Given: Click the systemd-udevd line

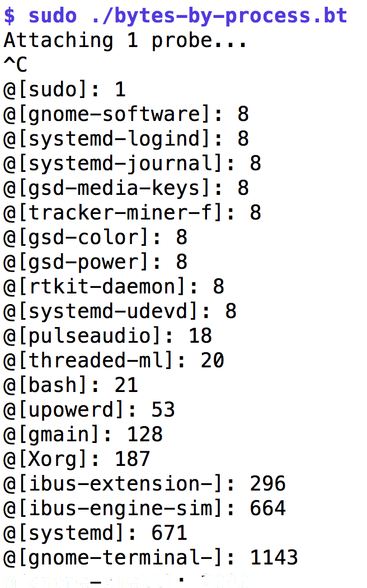Looking at the screenshot, I should (x=120, y=311).
